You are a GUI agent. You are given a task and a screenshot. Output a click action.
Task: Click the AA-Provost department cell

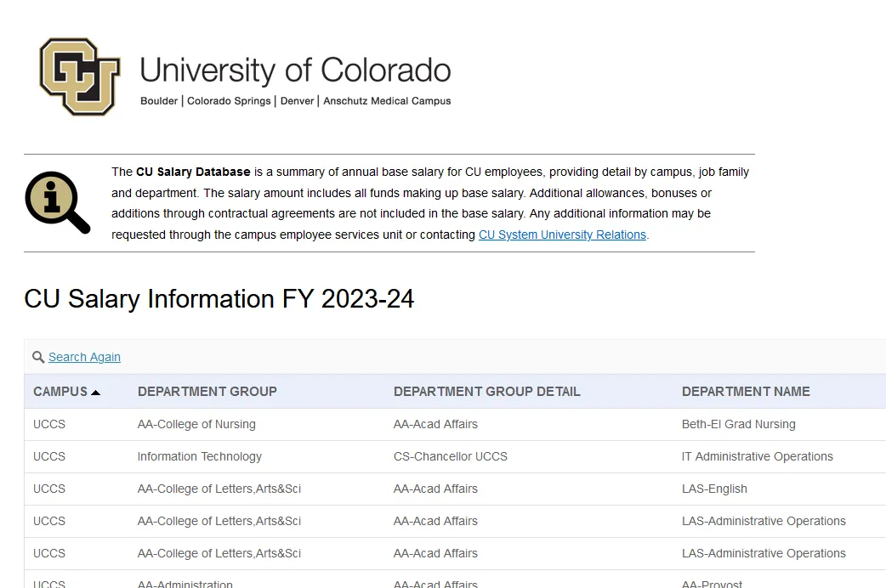coord(712,584)
